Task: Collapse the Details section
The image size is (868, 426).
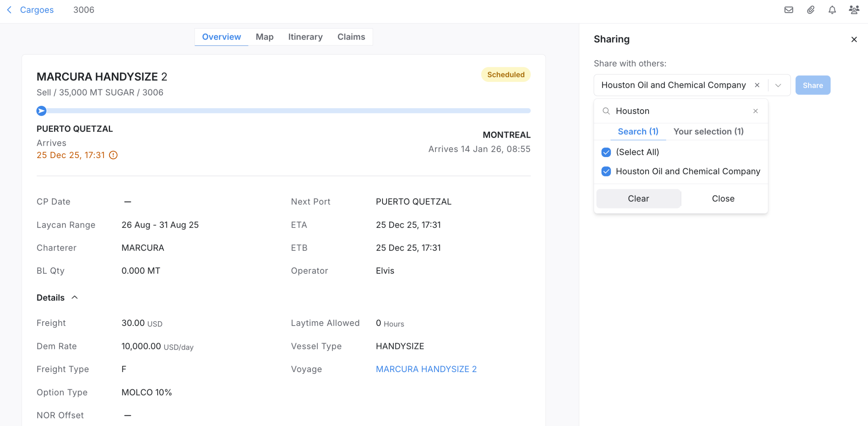Action: (75, 297)
